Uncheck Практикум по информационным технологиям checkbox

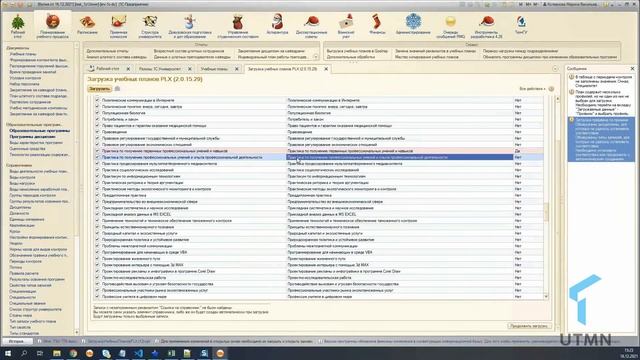coord(97,176)
